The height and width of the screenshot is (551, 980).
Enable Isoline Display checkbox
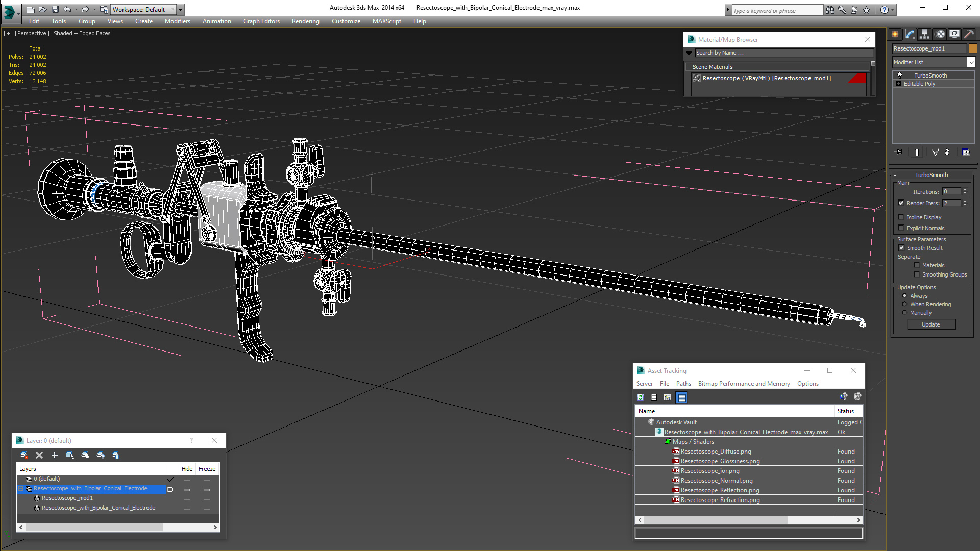(901, 217)
